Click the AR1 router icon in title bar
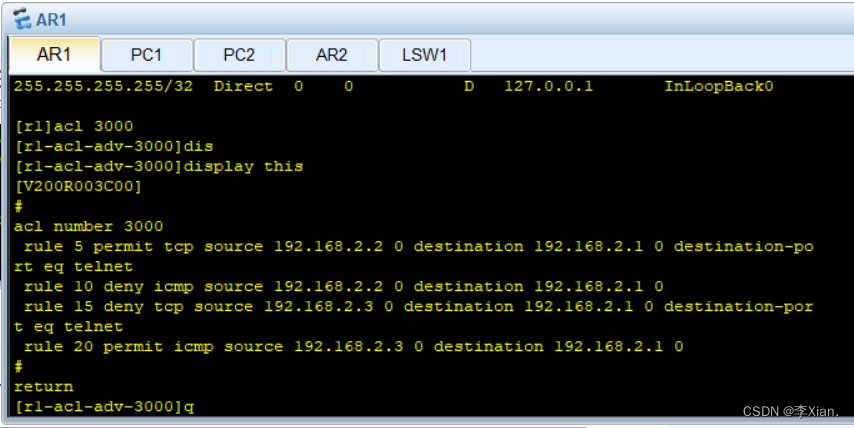This screenshot has height=428, width=854. pos(22,19)
